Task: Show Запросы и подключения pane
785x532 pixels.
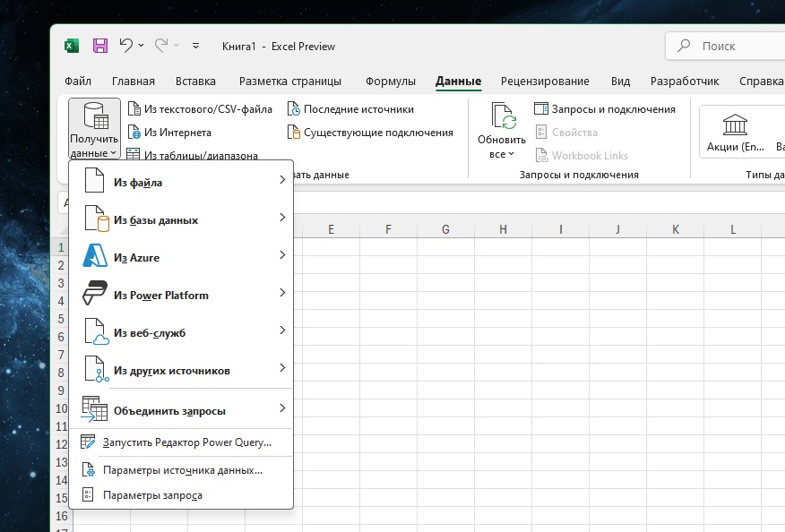Action: tap(605, 109)
